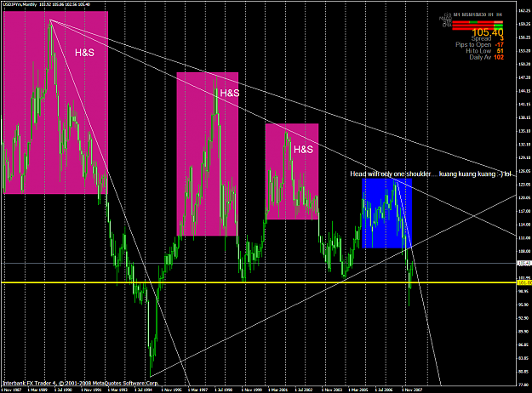
Task: Click the 'Hi to Low' label
Action: tap(478, 51)
